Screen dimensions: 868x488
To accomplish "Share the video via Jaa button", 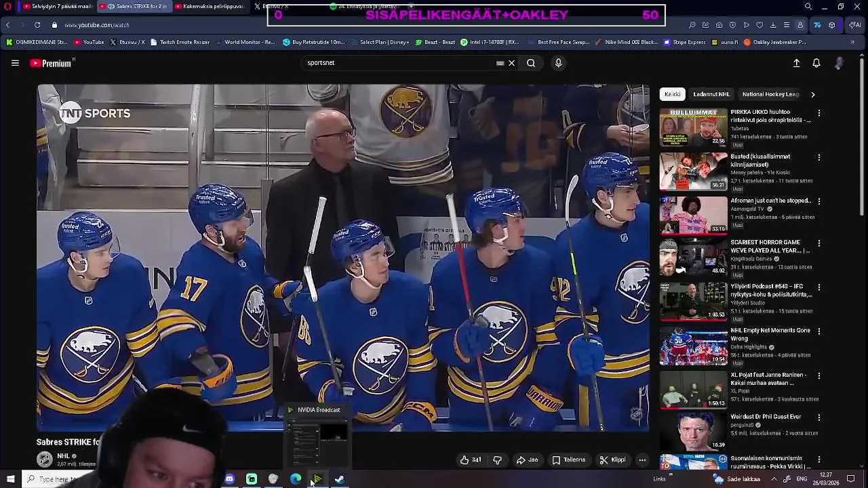I will pos(528,460).
